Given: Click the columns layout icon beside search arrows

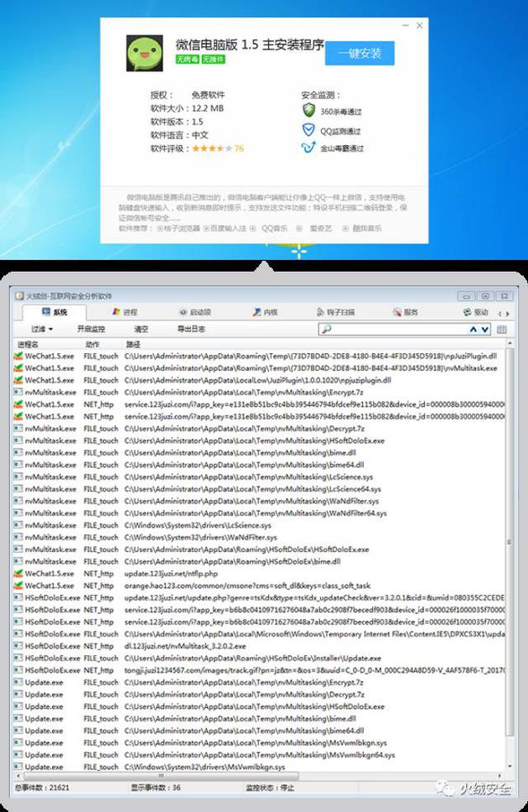Looking at the screenshot, I should [501, 330].
